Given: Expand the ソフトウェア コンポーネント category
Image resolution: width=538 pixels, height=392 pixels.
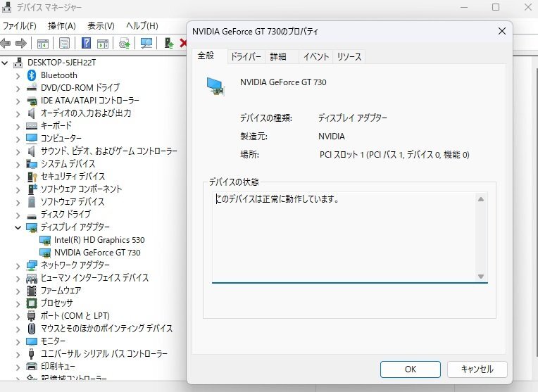Looking at the screenshot, I should pos(18,189).
